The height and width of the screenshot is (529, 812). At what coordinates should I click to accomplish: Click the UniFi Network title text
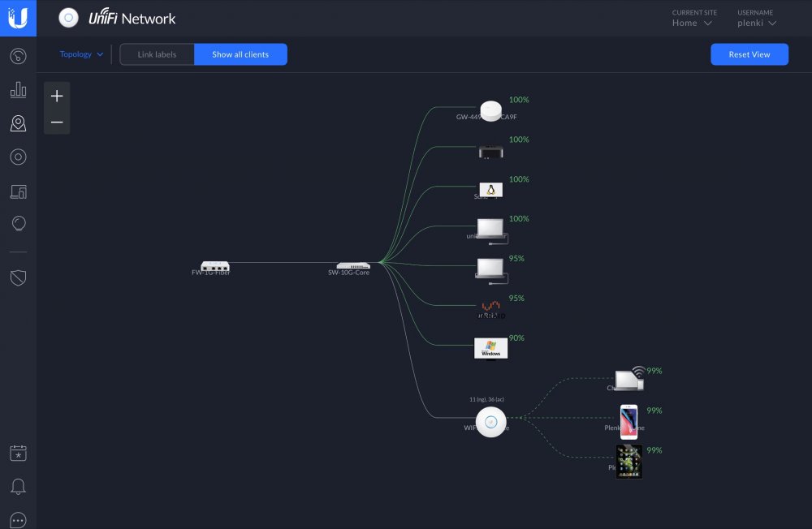click(x=132, y=18)
